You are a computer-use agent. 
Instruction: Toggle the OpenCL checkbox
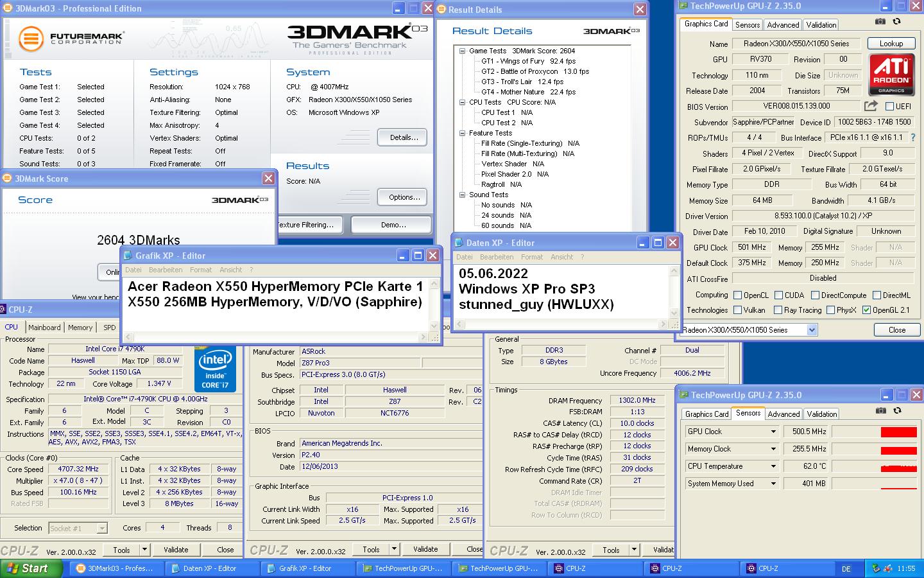point(738,295)
